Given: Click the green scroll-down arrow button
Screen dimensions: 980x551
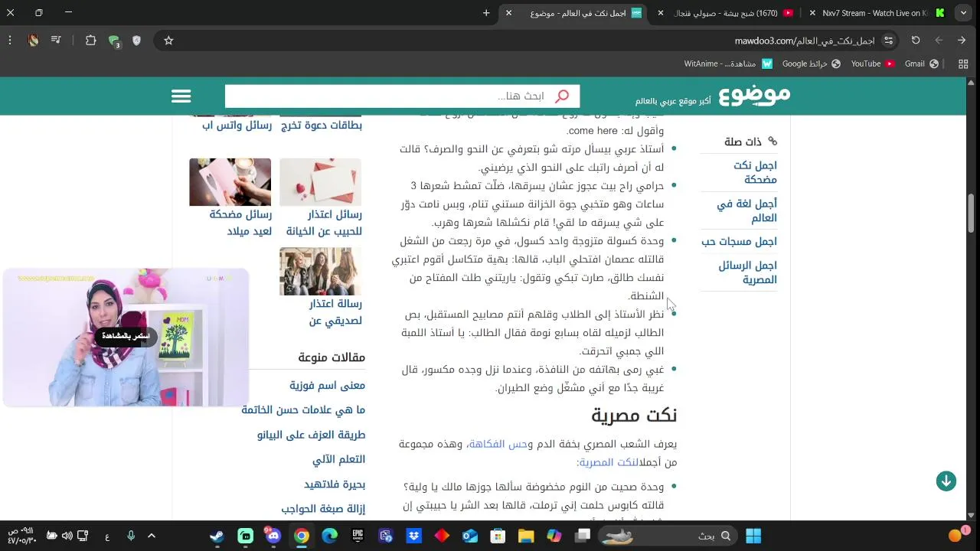Looking at the screenshot, I should pos(946,481).
